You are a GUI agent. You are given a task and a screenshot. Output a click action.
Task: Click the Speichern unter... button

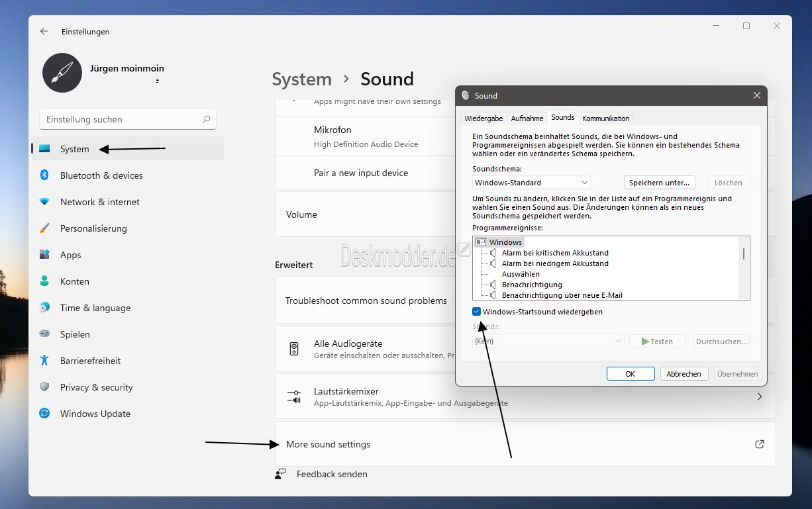[x=660, y=183]
